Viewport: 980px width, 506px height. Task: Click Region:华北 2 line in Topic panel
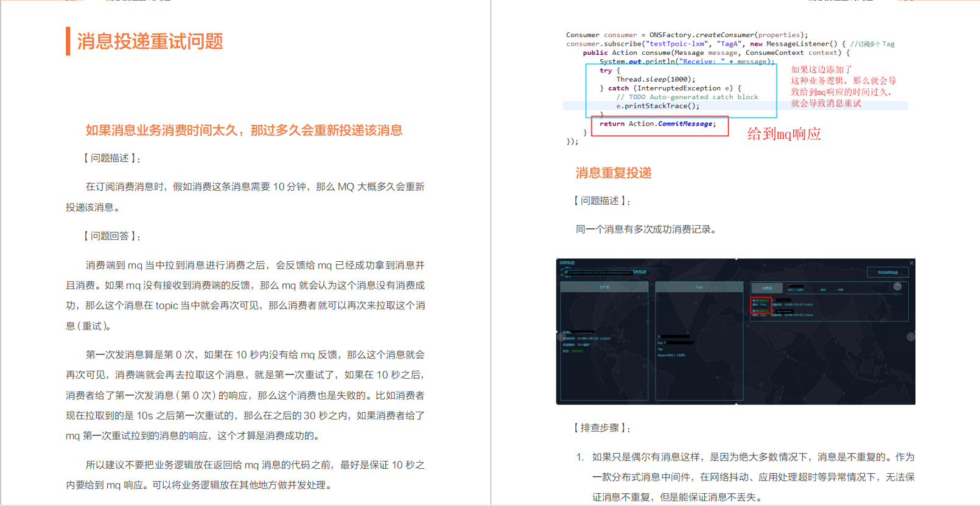[x=671, y=355]
